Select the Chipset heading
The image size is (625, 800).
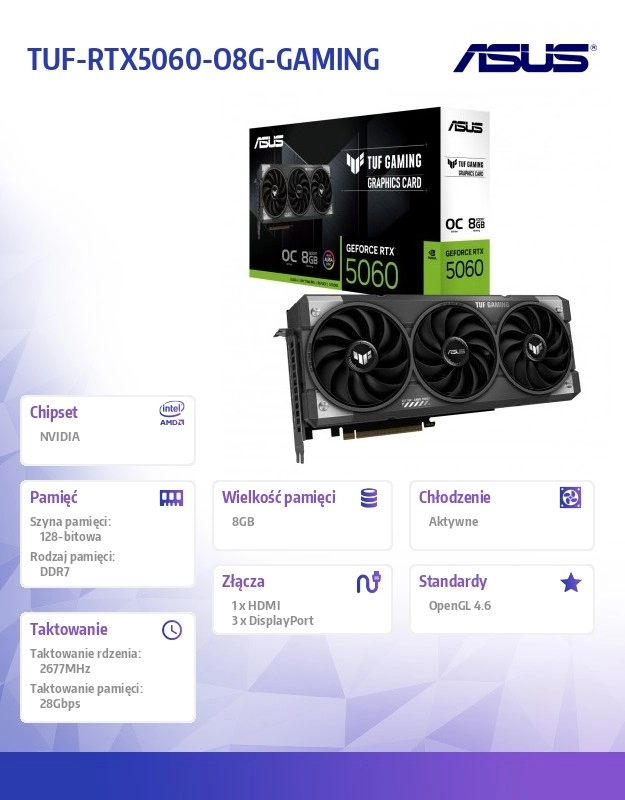point(54,412)
